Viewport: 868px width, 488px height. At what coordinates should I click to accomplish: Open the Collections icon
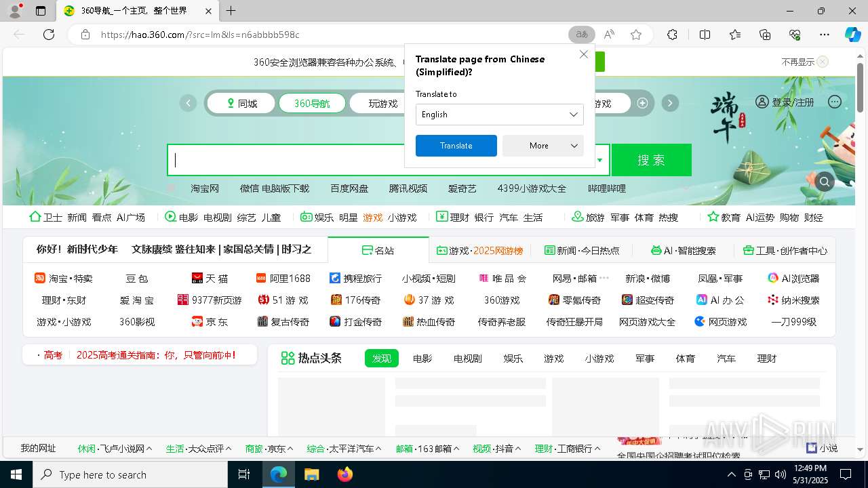click(765, 35)
